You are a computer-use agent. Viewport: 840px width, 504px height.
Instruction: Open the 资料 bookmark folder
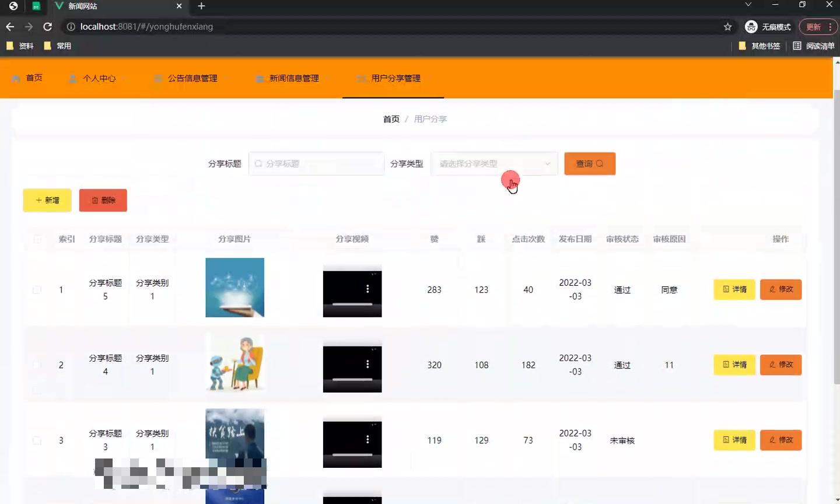[x=20, y=45]
